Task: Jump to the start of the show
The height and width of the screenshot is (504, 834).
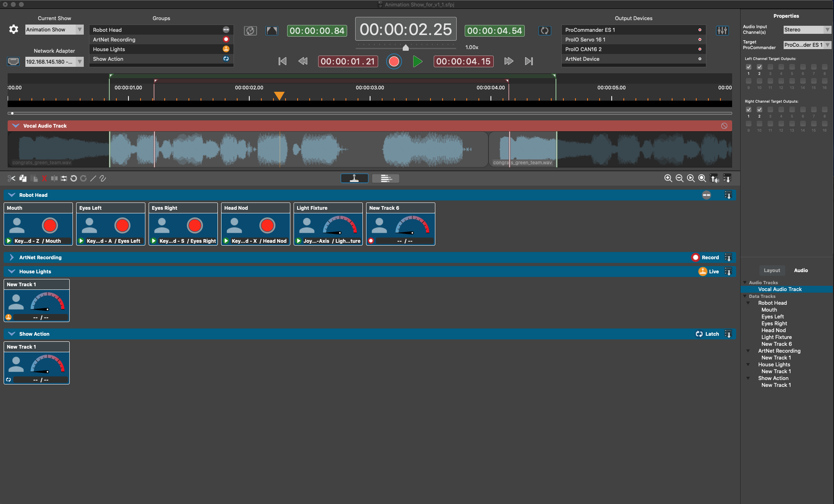Action: (283, 61)
